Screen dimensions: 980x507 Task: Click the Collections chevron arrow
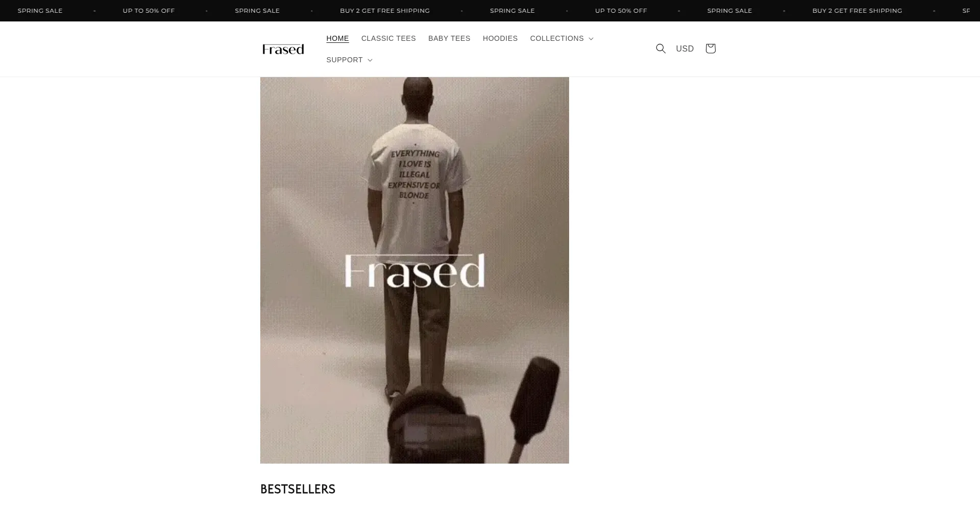coord(591,39)
